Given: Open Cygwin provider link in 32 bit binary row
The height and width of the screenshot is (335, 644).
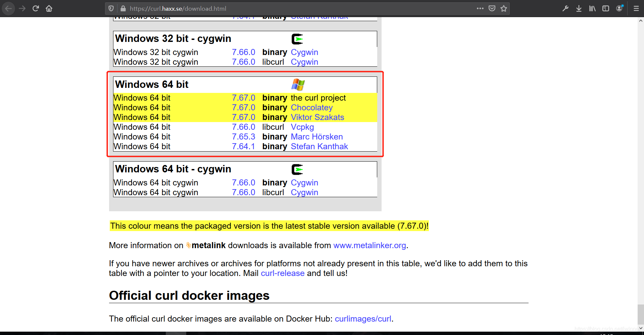Looking at the screenshot, I should coord(304,52).
